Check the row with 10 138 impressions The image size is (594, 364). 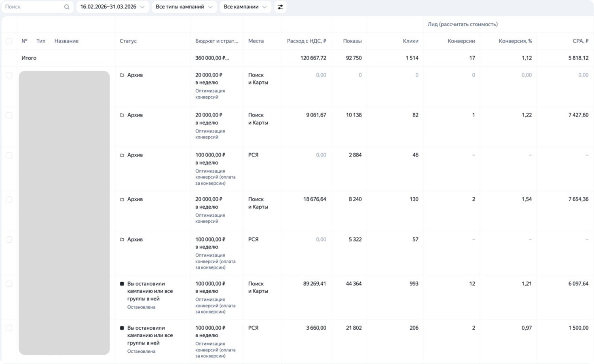click(9, 115)
